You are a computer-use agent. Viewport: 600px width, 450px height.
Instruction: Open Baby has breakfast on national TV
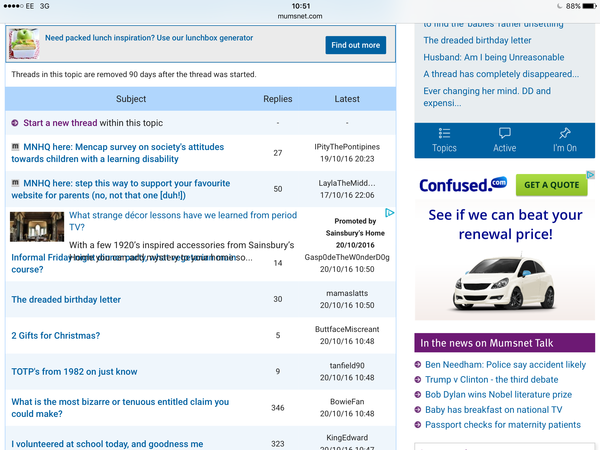point(494,410)
